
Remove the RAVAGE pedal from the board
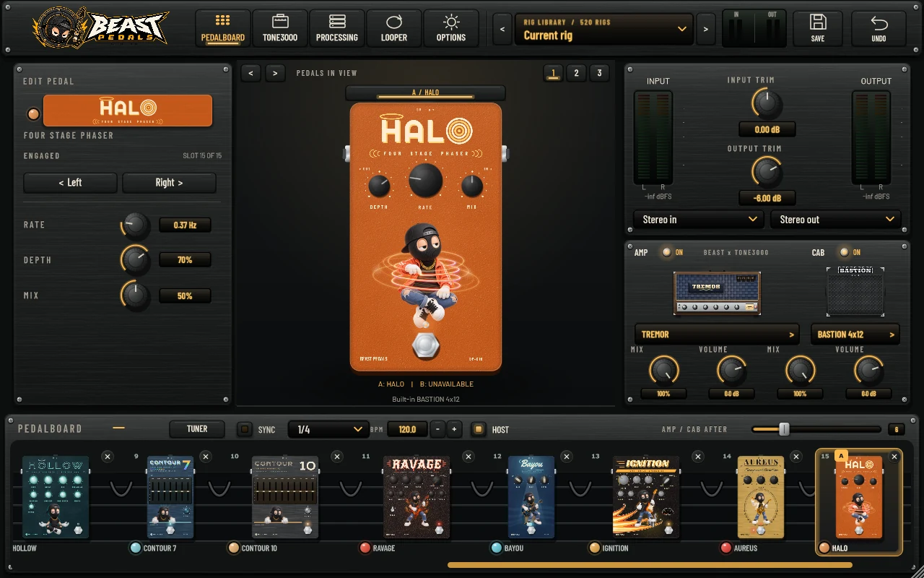[x=468, y=457]
